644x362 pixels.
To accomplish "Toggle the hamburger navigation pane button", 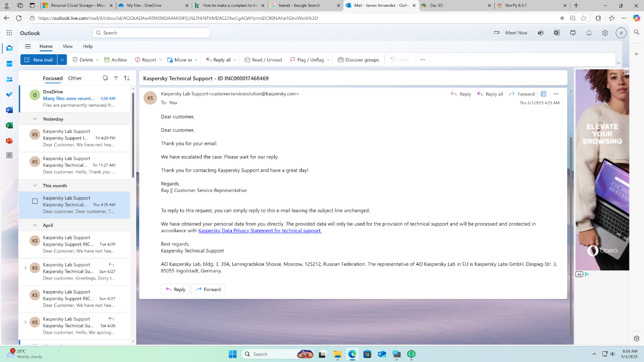I will (x=28, y=46).
